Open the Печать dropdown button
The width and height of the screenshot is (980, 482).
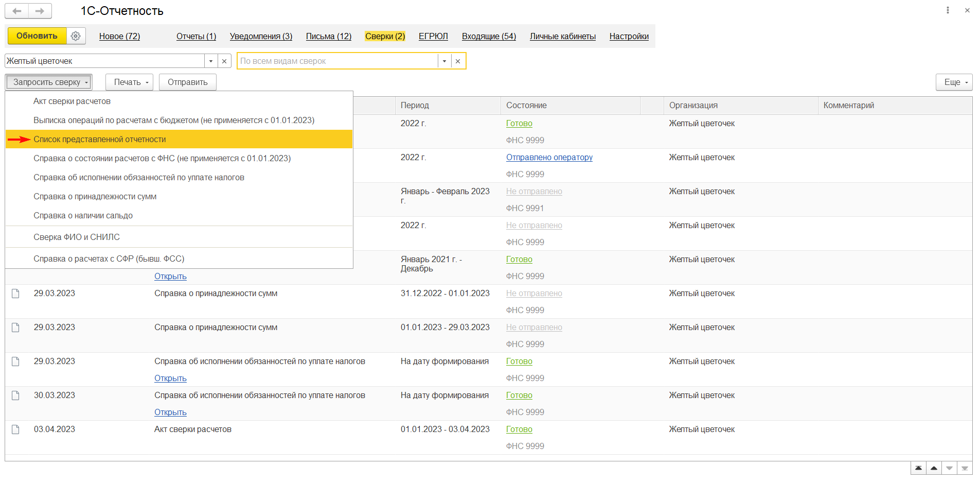pyautogui.click(x=129, y=82)
